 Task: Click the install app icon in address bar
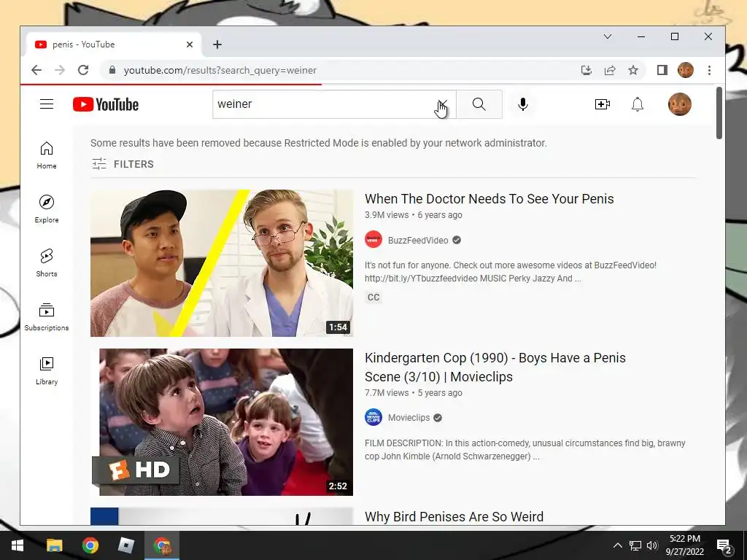pos(587,71)
